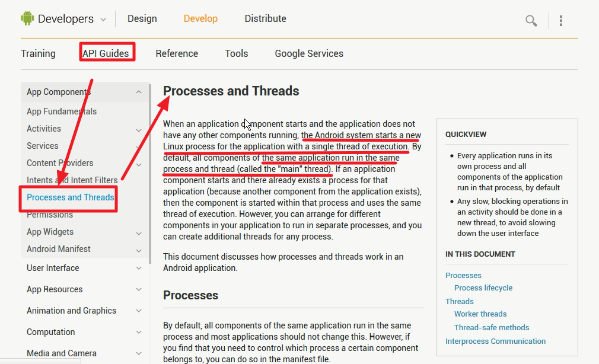Image resolution: width=599 pixels, height=364 pixels.
Task: Open App Widgets in the sidebar
Action: coord(50,232)
